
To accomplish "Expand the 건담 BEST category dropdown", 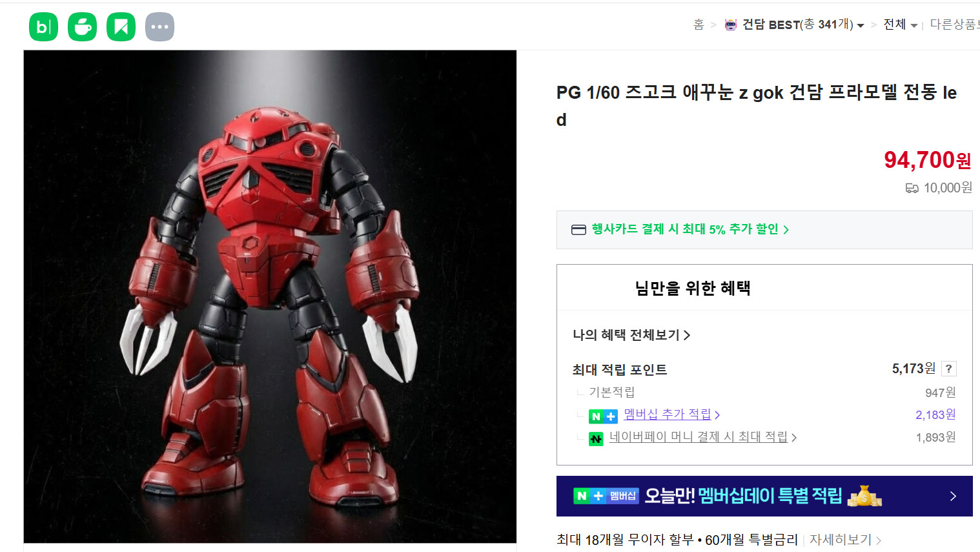I will pos(861,26).
